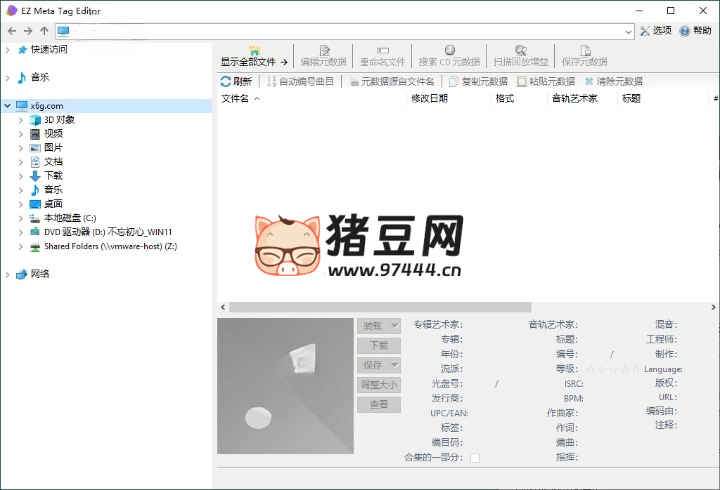Image resolution: width=720 pixels, height=490 pixels.
Task: Toggle the 合集的一部分 checkbox
Action: coord(475,458)
